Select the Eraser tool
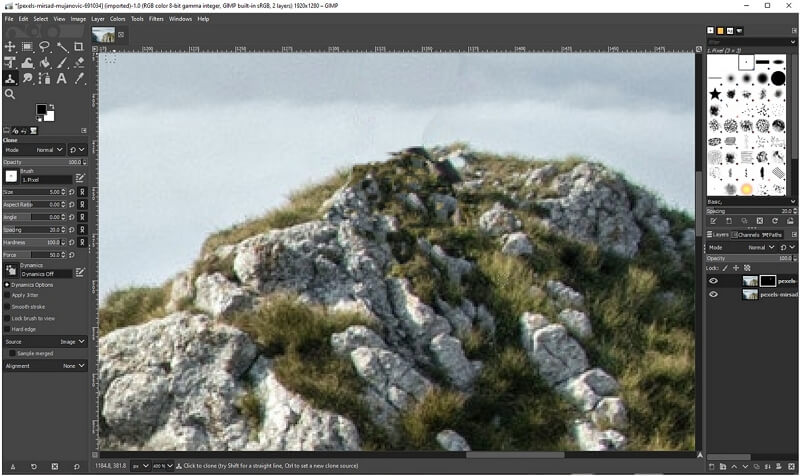The image size is (800, 476). tap(79, 63)
